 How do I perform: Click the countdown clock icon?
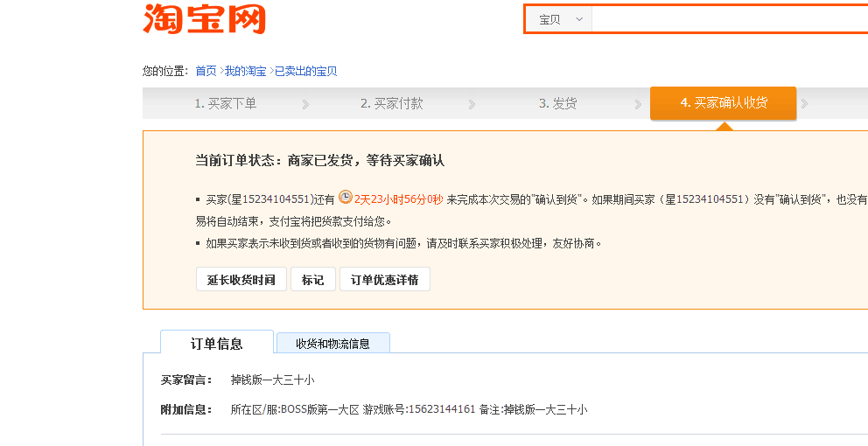click(x=346, y=198)
